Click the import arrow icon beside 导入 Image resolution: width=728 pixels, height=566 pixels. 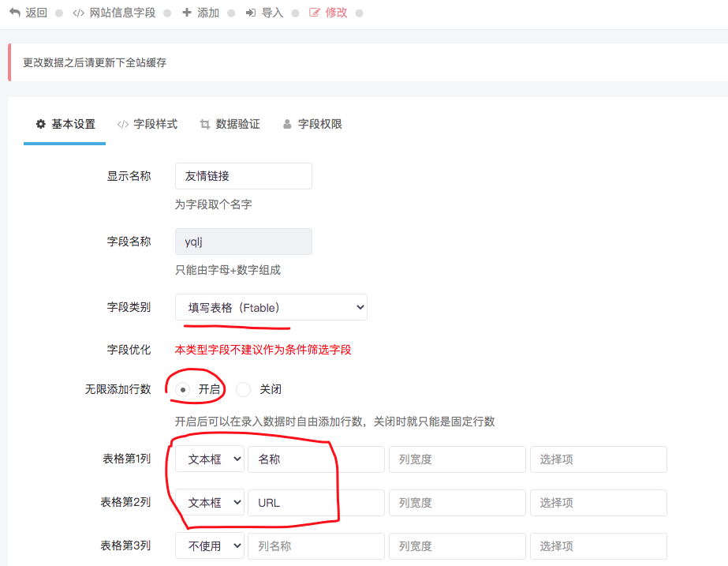[x=251, y=13]
